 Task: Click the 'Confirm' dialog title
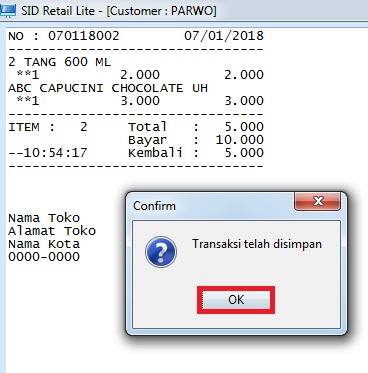click(154, 206)
